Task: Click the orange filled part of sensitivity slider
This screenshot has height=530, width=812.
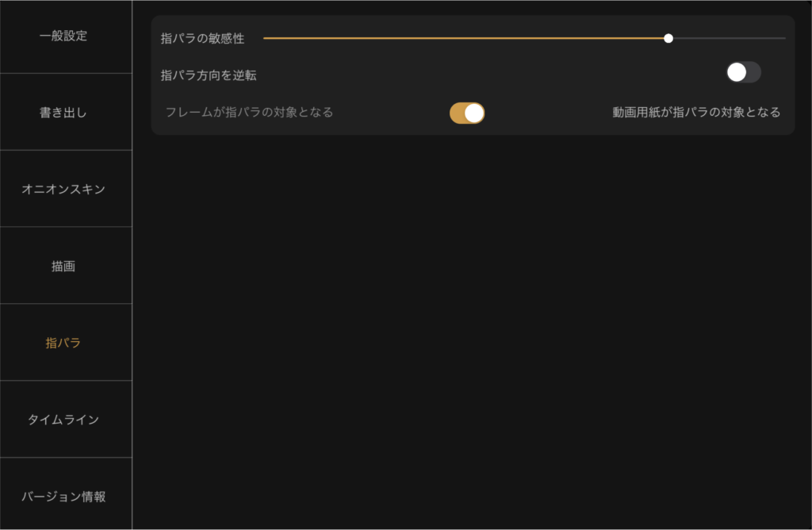Action: [x=463, y=38]
